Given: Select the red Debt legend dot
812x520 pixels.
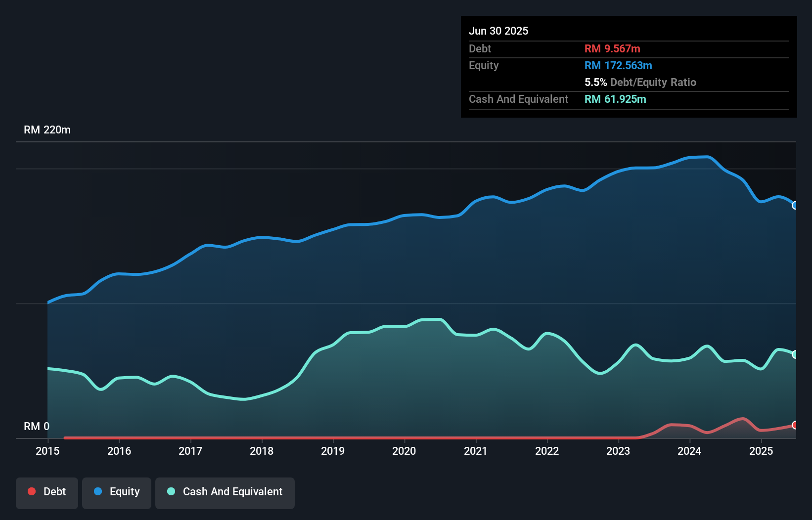Looking at the screenshot, I should (x=31, y=491).
